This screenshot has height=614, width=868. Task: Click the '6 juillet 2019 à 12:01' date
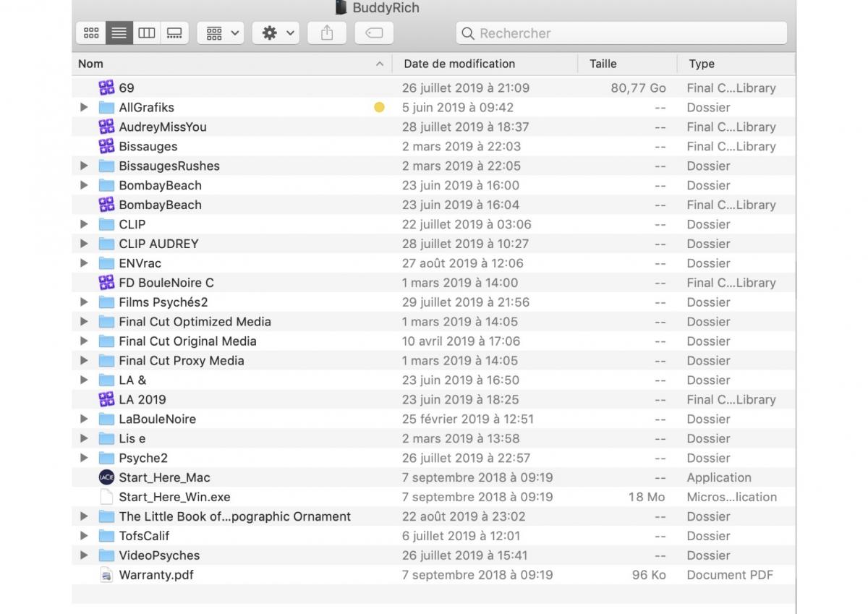[461, 536]
